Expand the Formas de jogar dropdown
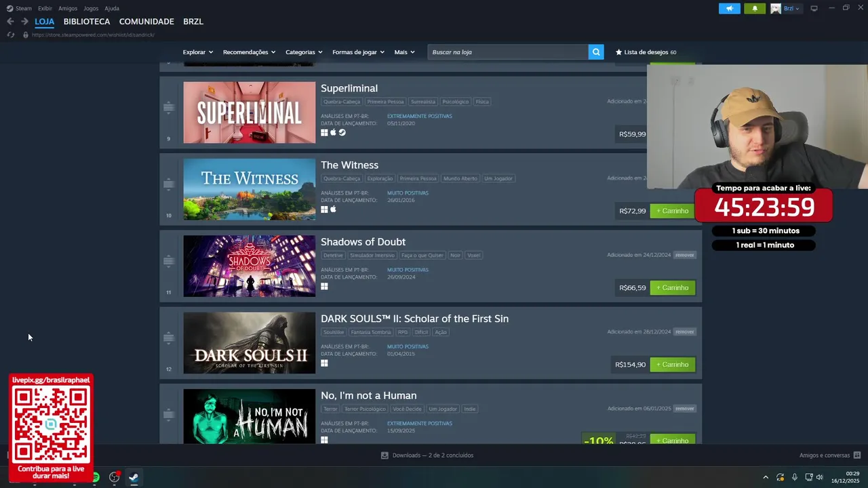Viewport: 868px width, 488px height. coord(358,52)
